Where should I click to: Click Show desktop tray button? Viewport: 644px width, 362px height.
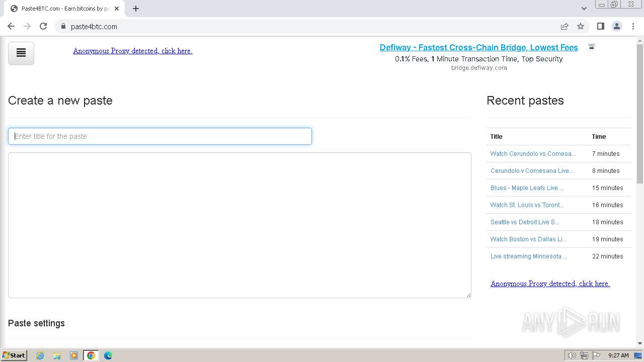point(638,355)
